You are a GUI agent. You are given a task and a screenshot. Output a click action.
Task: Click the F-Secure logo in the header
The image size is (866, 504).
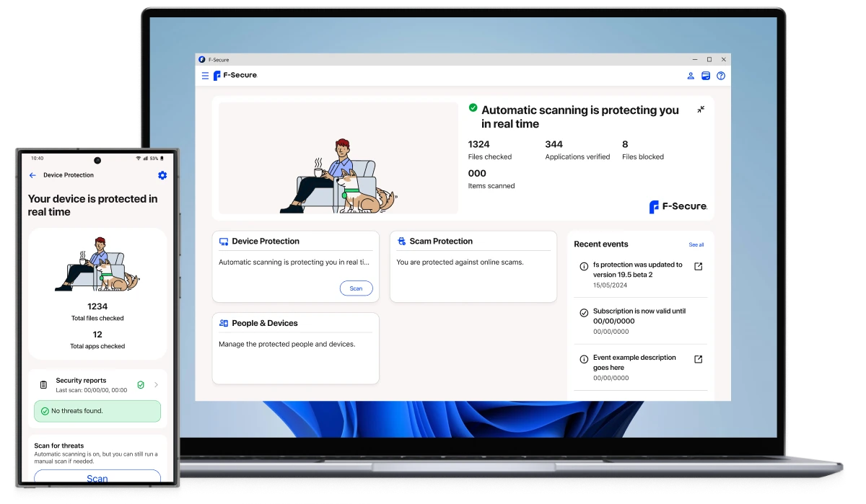coord(235,76)
